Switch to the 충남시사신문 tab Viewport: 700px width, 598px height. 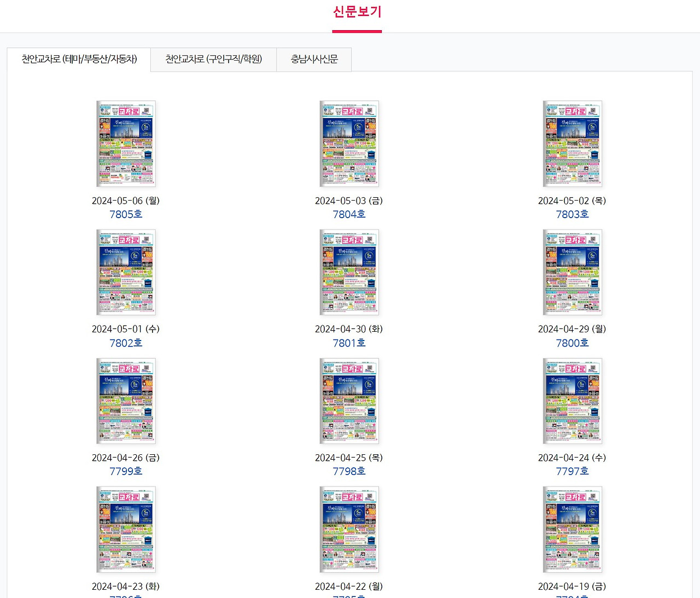pos(314,59)
